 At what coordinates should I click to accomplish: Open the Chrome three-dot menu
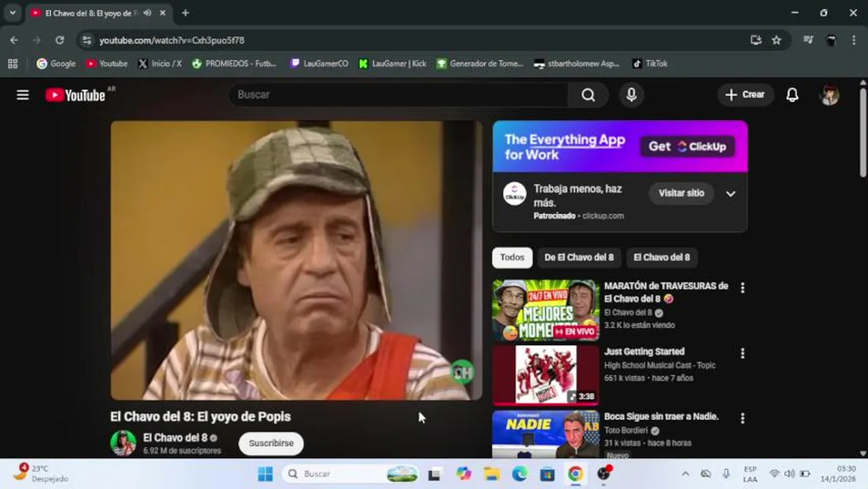click(x=854, y=40)
